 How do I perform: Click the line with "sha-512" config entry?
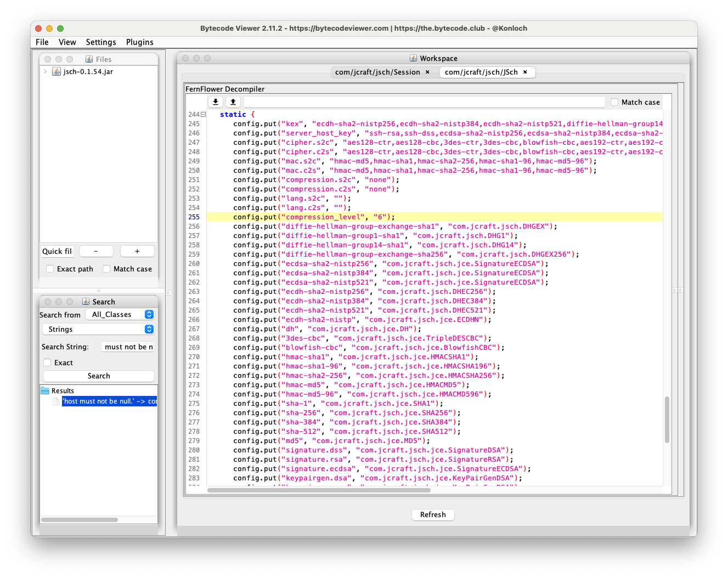click(347, 432)
